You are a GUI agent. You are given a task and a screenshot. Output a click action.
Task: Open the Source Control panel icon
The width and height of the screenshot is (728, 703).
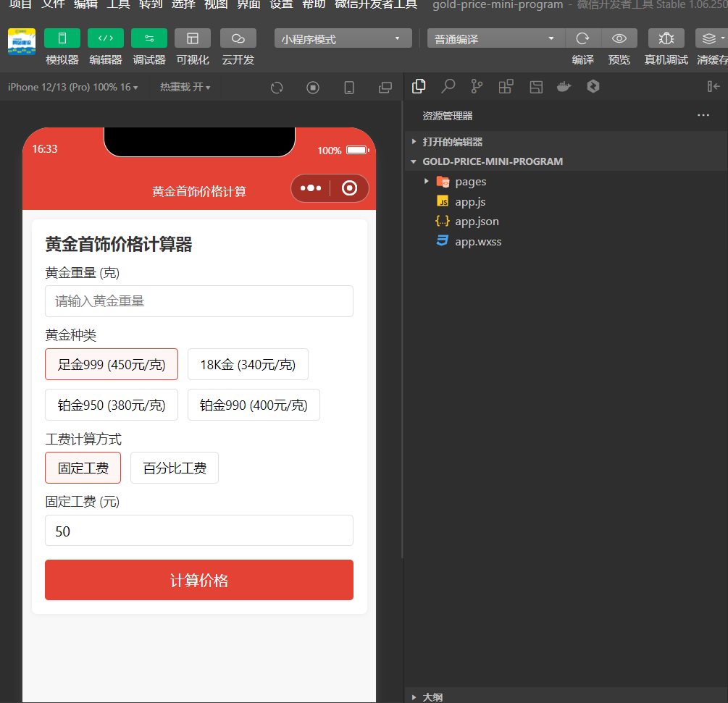click(x=477, y=86)
